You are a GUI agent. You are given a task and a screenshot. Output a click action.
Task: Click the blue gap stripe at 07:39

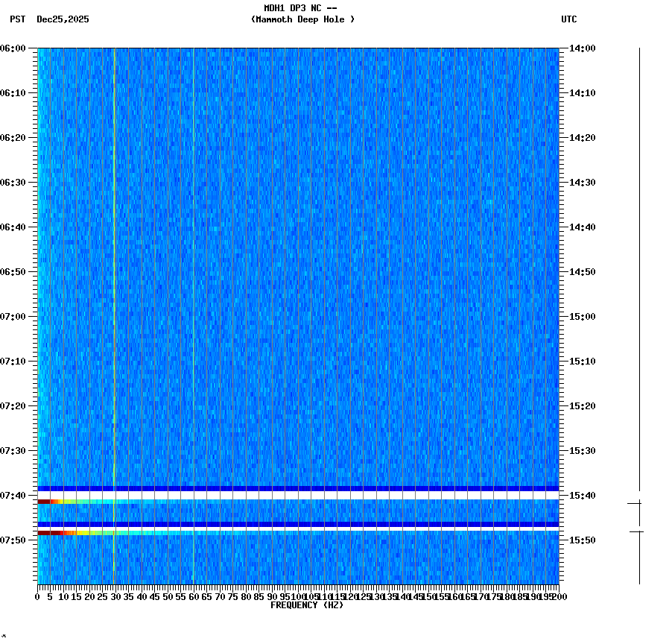pos(298,488)
